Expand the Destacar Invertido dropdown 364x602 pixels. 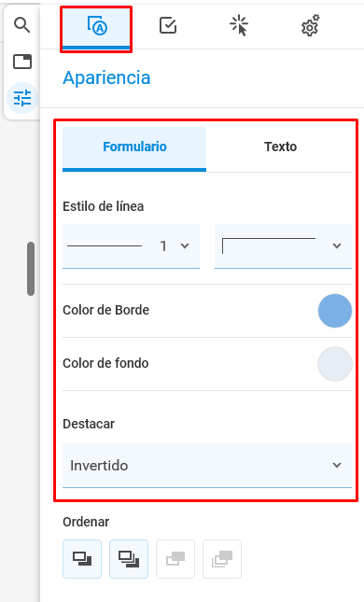207,466
